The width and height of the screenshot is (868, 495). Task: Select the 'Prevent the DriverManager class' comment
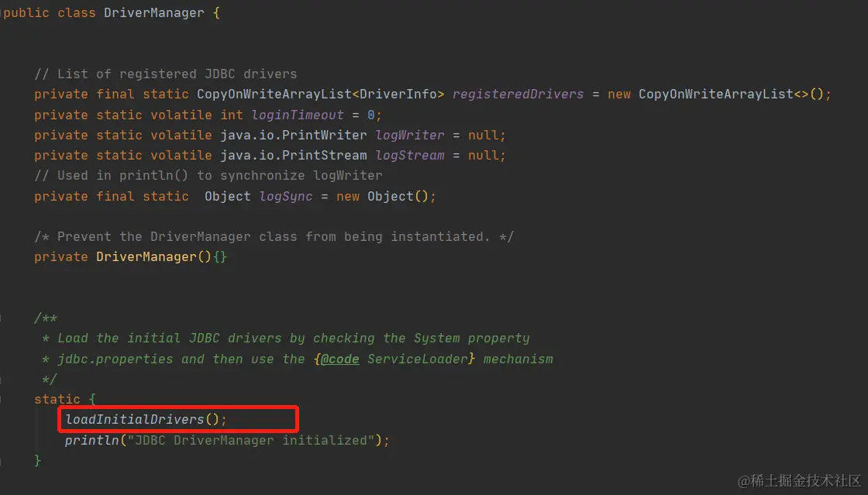[274, 237]
